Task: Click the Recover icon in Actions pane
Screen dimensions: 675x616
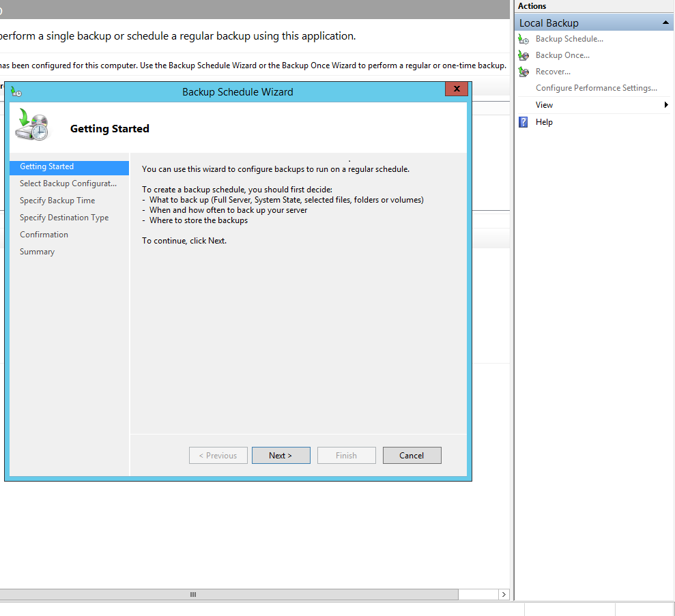Action: (523, 72)
